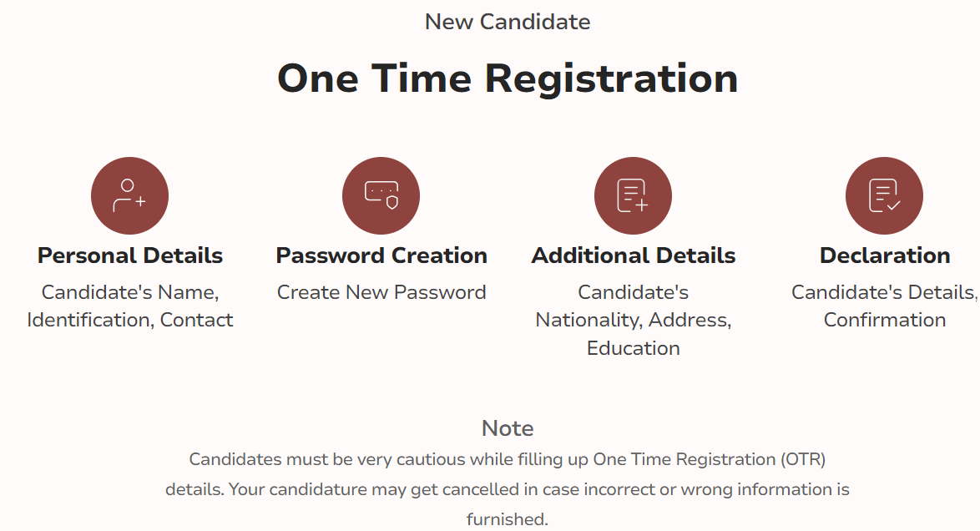Click the Additional Details document-plus icon
This screenshot has width=980, height=531.
pos(633,195)
